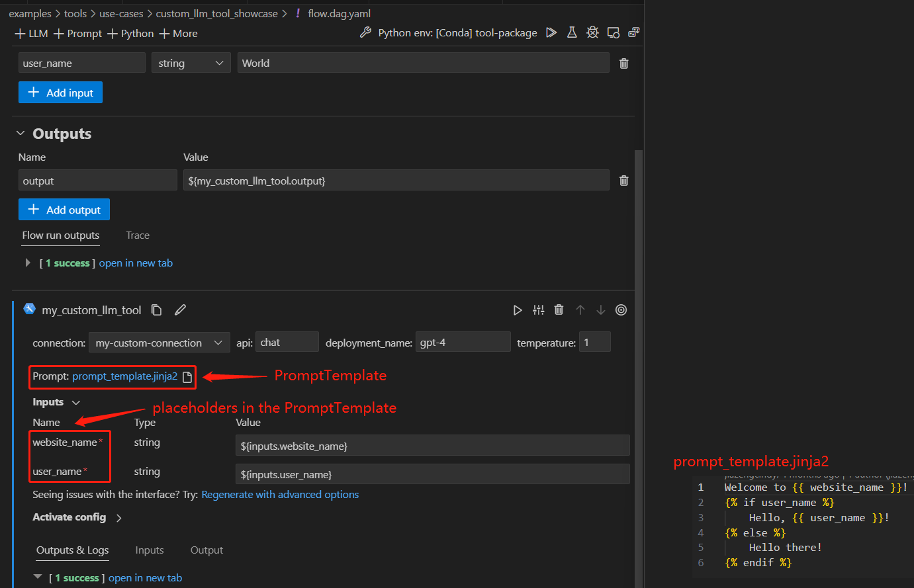Open node settings sliders icon

click(x=539, y=310)
